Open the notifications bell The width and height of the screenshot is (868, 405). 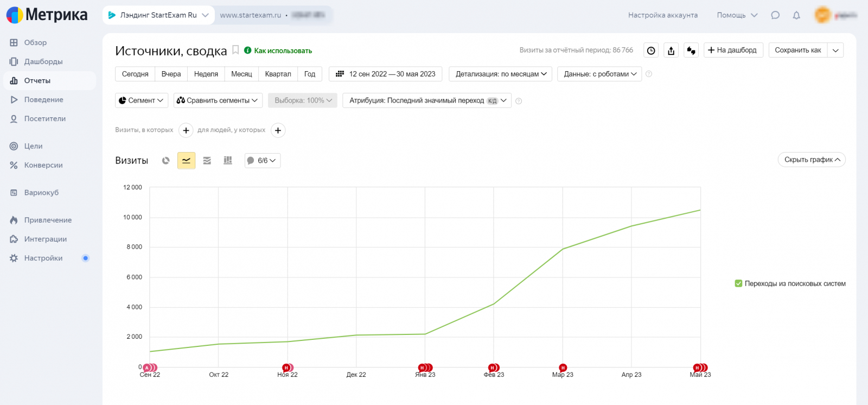[796, 15]
